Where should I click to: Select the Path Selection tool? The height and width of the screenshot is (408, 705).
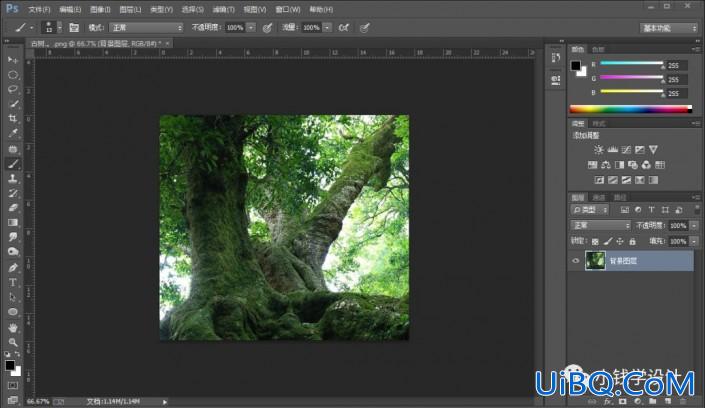pos(13,297)
